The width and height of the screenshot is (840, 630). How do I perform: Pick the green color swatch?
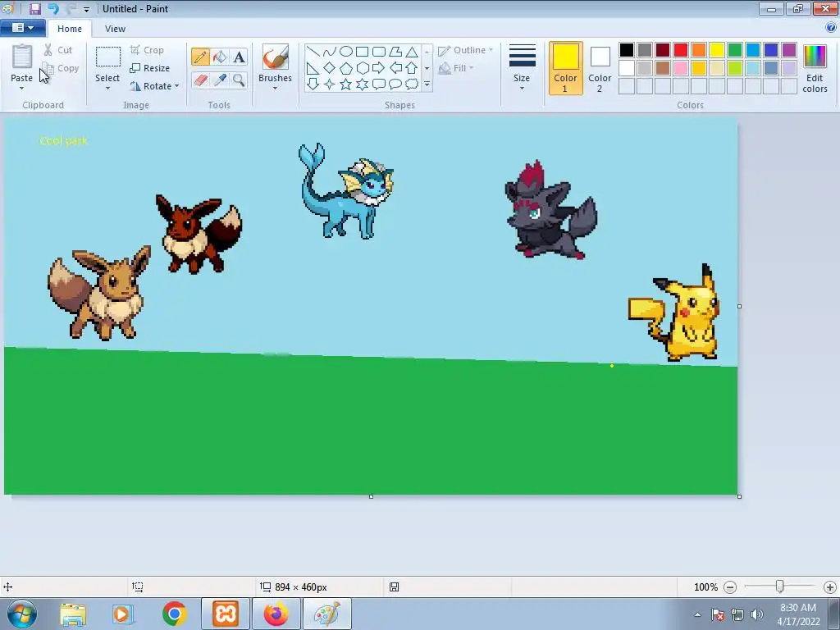click(734, 50)
